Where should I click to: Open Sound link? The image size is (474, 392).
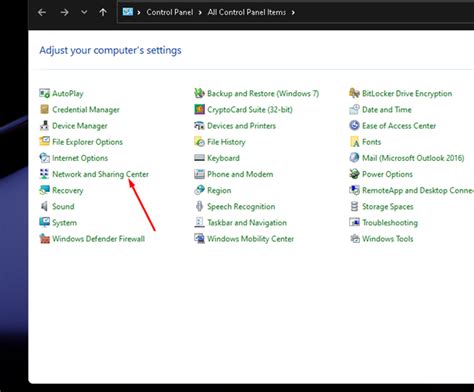coord(63,206)
